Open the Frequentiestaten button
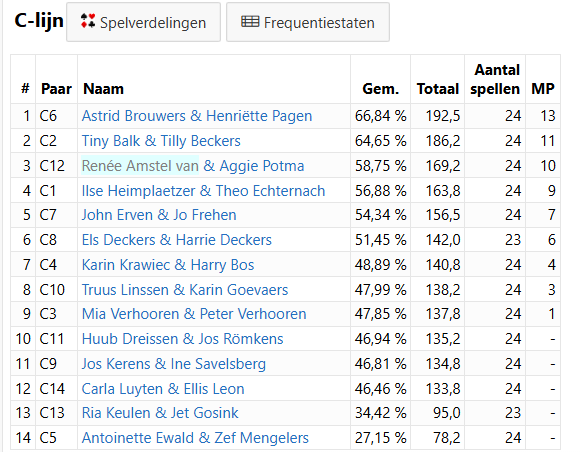 tap(308, 22)
